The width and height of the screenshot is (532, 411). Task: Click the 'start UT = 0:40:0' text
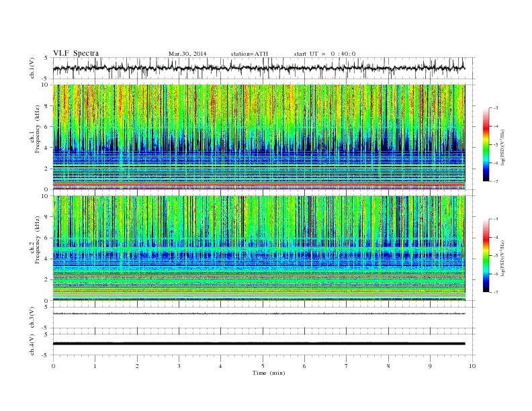tap(324, 54)
